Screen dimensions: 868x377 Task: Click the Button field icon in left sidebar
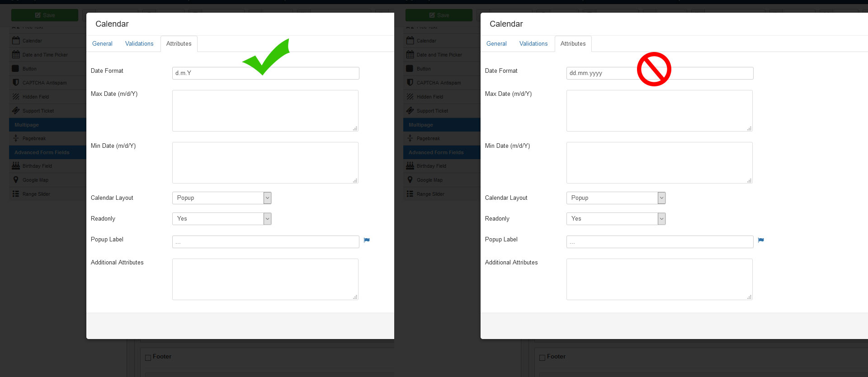[16, 68]
